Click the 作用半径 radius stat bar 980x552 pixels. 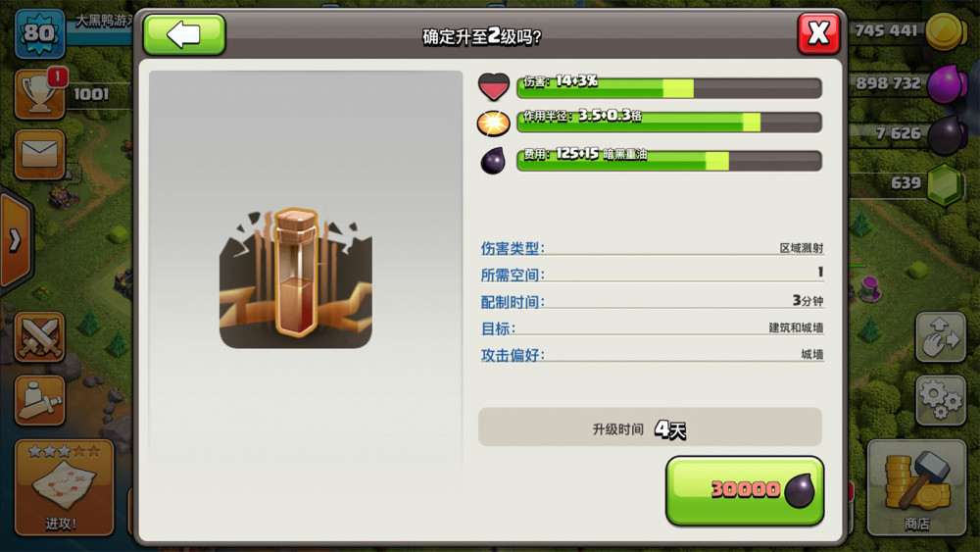tap(668, 122)
